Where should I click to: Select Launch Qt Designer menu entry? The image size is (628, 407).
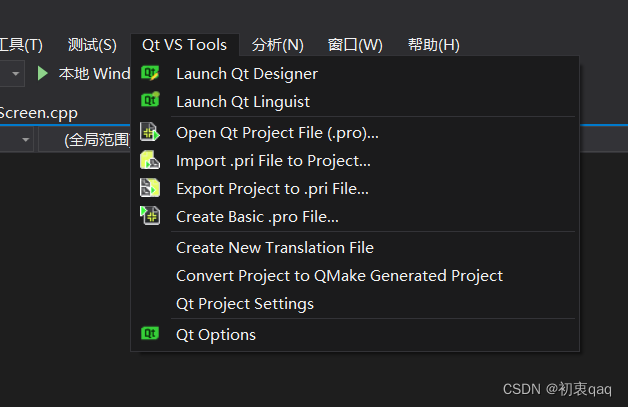pos(355,74)
